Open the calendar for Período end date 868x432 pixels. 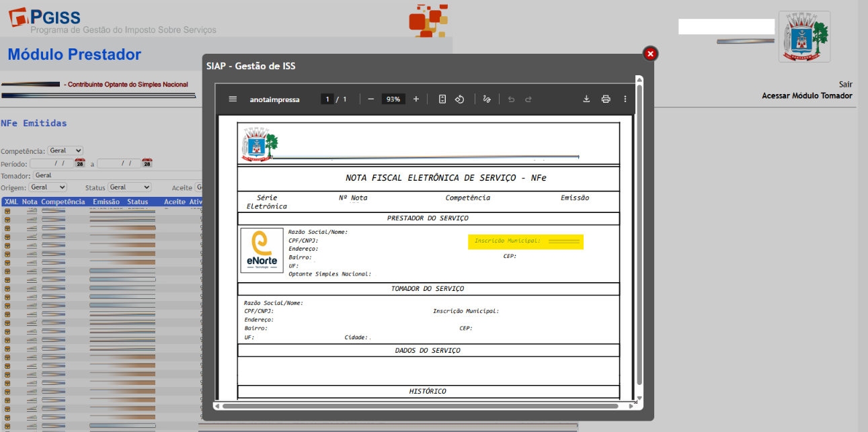(147, 163)
